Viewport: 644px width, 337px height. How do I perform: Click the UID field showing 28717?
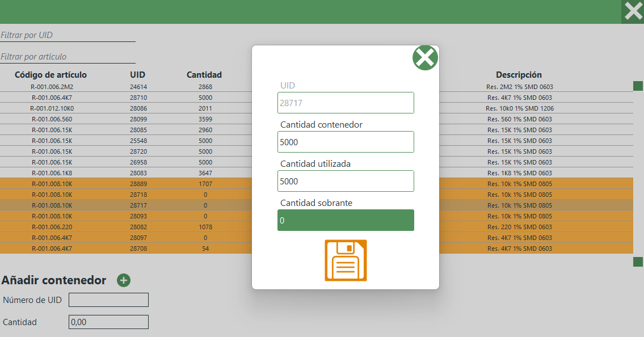[346, 103]
